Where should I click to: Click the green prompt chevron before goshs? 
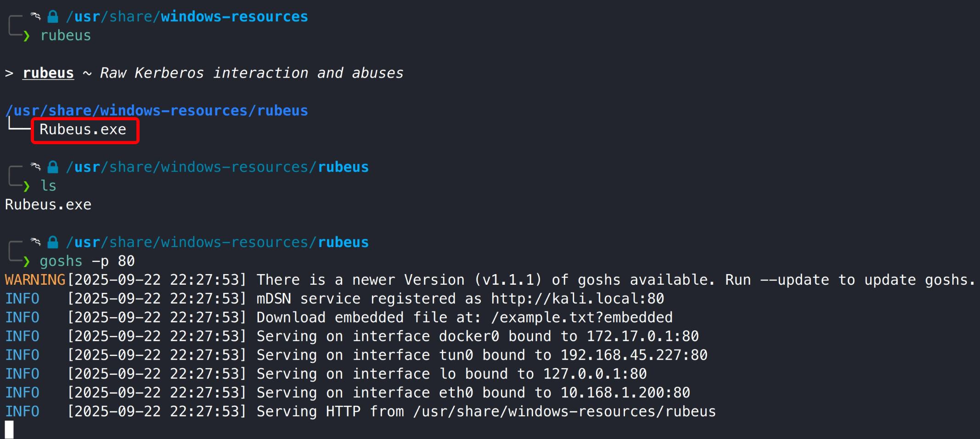tap(27, 261)
